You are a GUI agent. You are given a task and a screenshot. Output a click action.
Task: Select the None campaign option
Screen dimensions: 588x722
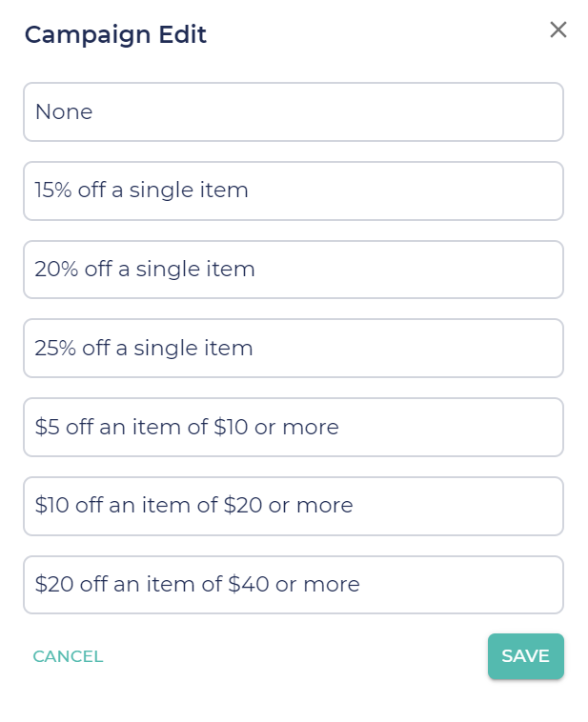click(x=294, y=111)
